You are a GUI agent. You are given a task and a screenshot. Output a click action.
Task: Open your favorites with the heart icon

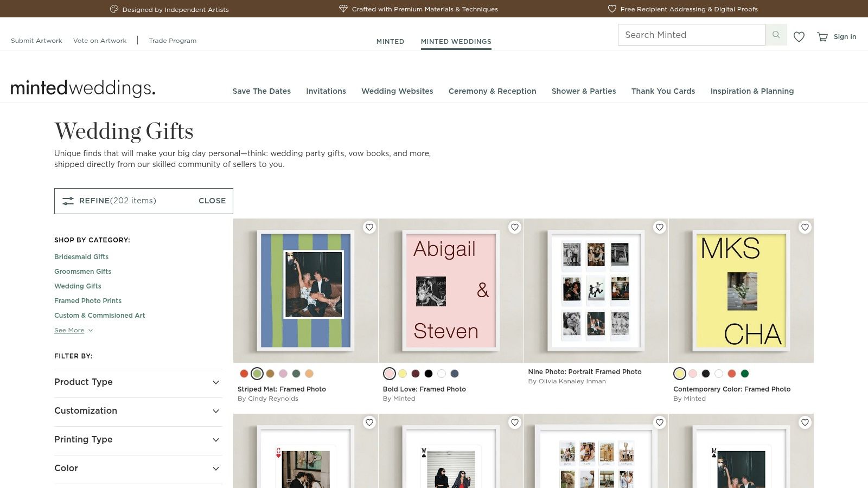799,37
